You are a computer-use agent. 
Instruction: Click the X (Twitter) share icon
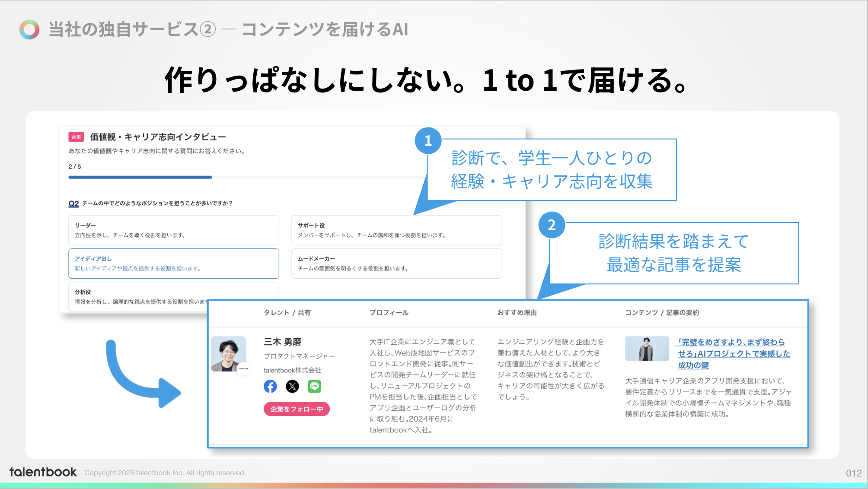coord(292,386)
